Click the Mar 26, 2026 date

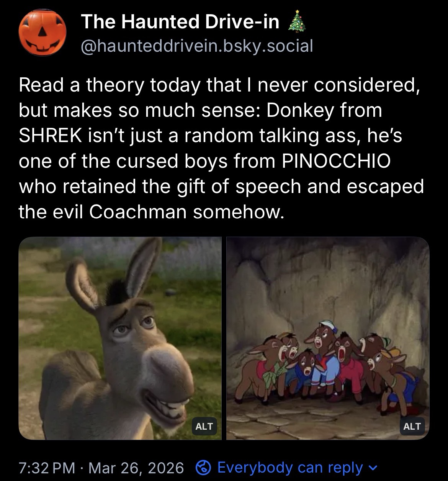tap(136, 468)
